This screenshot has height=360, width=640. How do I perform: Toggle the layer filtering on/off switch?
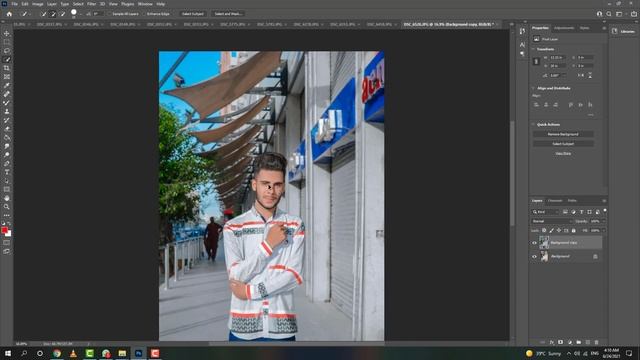pos(605,211)
